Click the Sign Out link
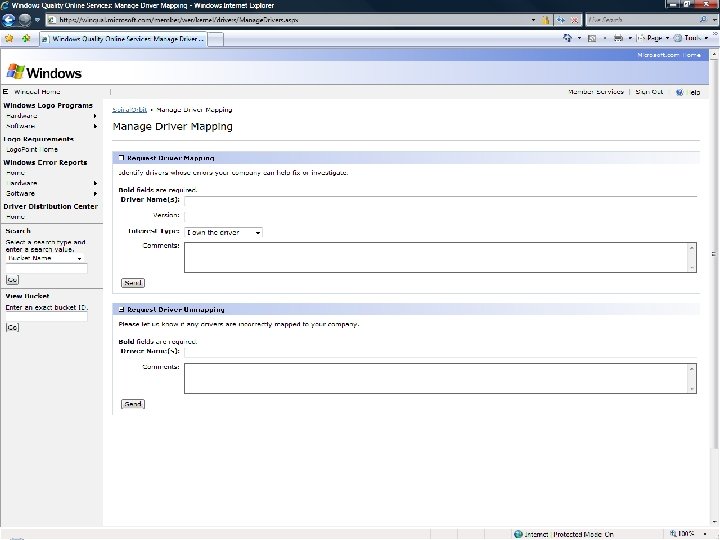720x540 pixels. coord(649,92)
